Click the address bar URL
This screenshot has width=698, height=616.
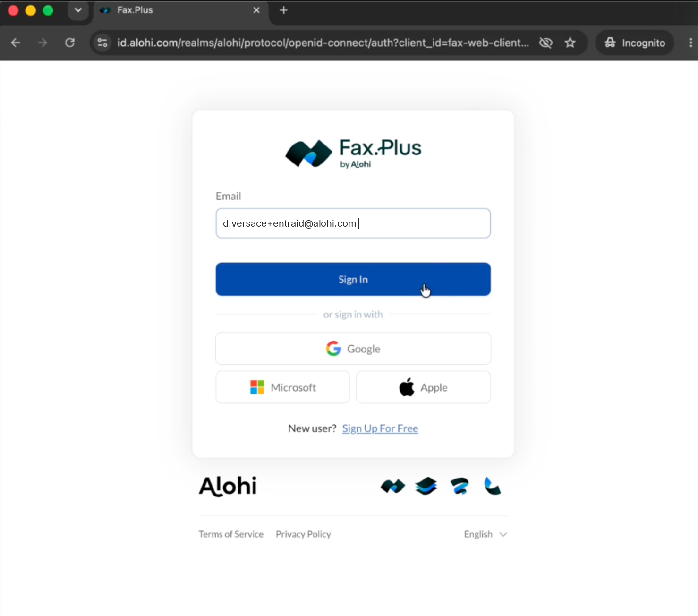[x=323, y=43]
